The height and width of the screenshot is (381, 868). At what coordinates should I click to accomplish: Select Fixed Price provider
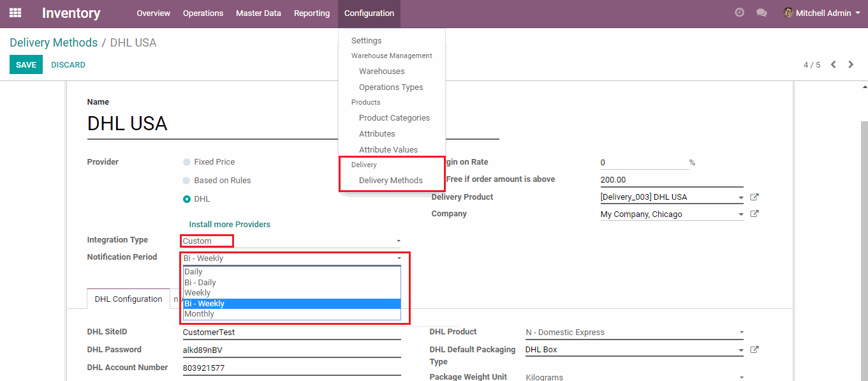pyautogui.click(x=187, y=162)
